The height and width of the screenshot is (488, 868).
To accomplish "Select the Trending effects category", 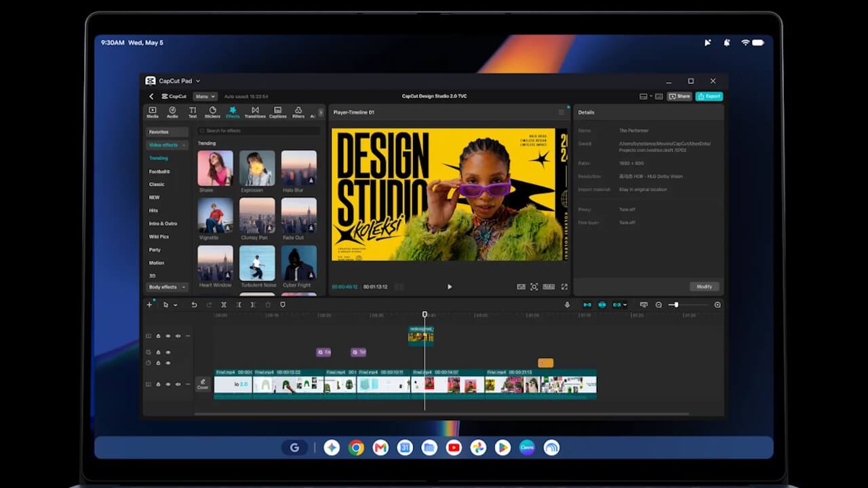I will (x=159, y=158).
